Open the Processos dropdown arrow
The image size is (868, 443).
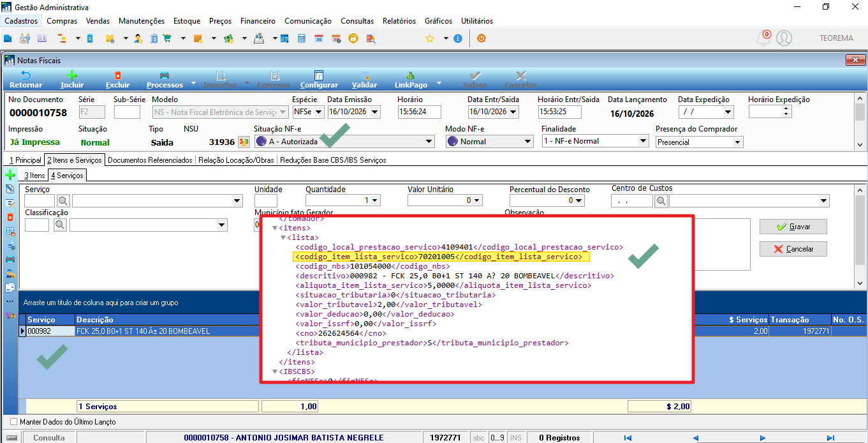(x=193, y=84)
